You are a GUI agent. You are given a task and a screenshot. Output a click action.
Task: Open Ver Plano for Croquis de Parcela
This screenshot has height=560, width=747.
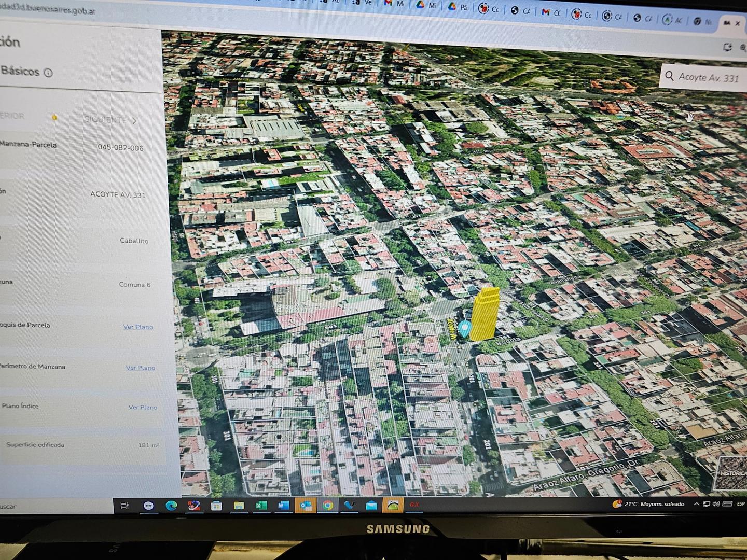(138, 327)
